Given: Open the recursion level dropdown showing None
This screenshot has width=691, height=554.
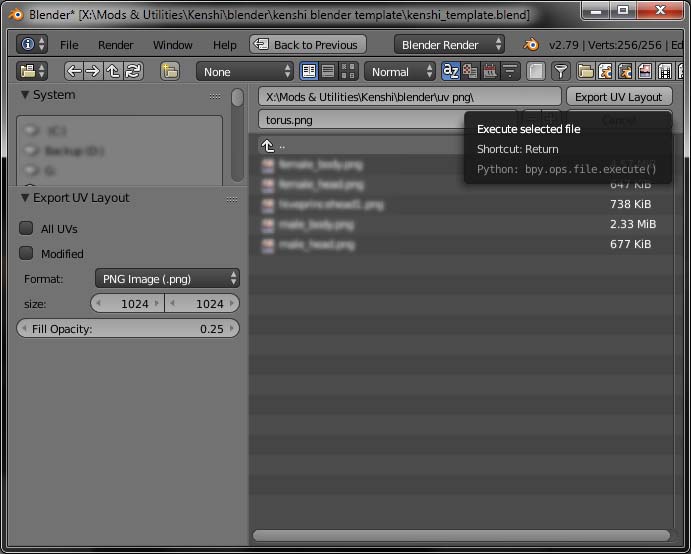Looking at the screenshot, I should point(245,71).
